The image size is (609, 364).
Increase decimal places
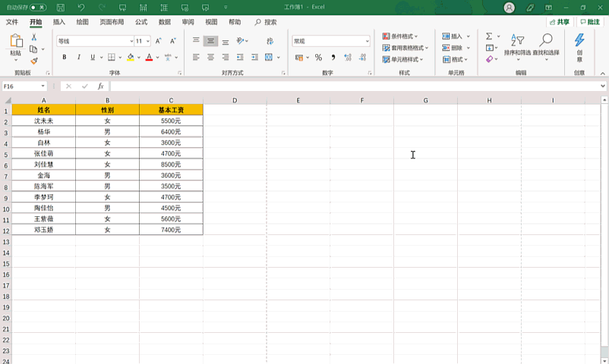348,58
